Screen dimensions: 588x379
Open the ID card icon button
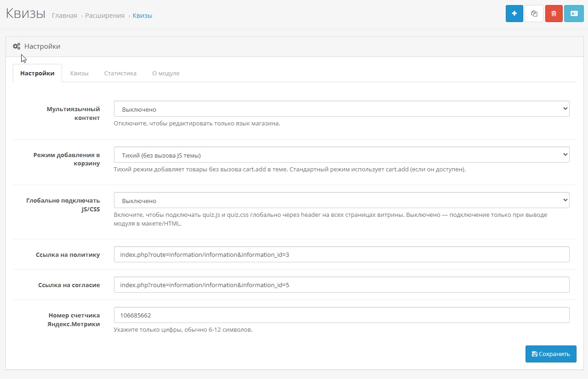pos(574,14)
